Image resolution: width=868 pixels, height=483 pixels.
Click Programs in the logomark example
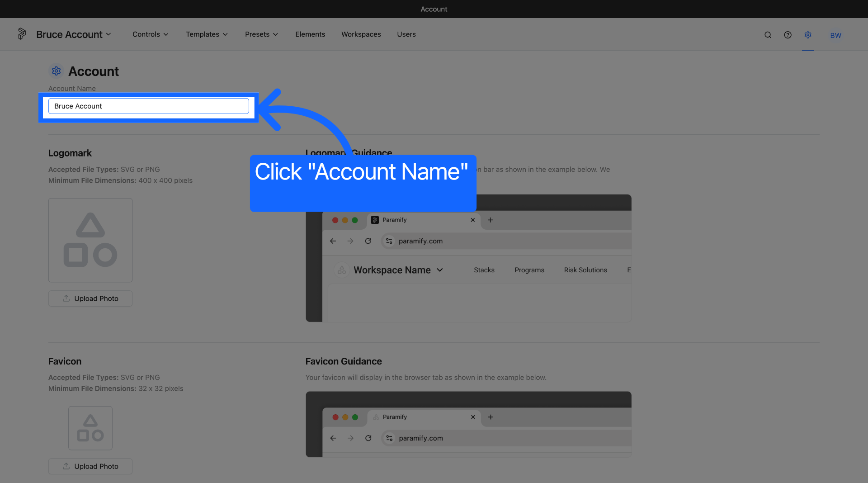click(529, 270)
